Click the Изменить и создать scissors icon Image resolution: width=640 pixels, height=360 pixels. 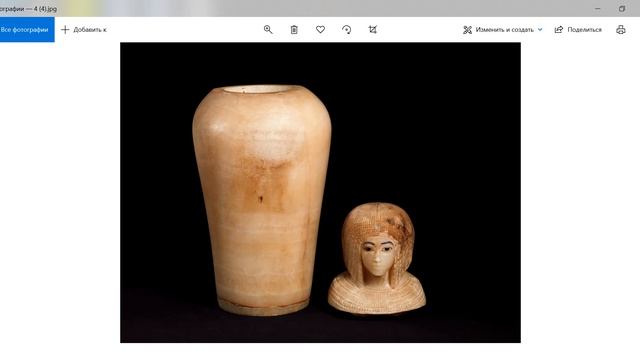pyautogui.click(x=467, y=30)
